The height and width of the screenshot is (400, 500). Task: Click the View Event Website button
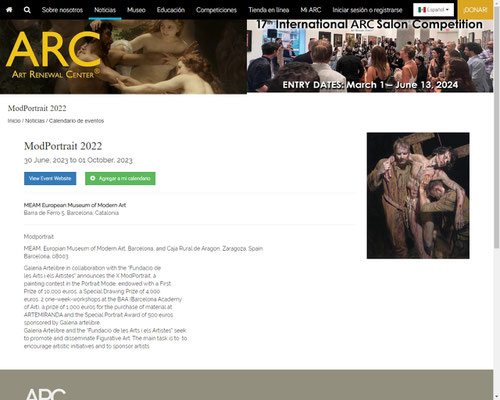coord(50,178)
